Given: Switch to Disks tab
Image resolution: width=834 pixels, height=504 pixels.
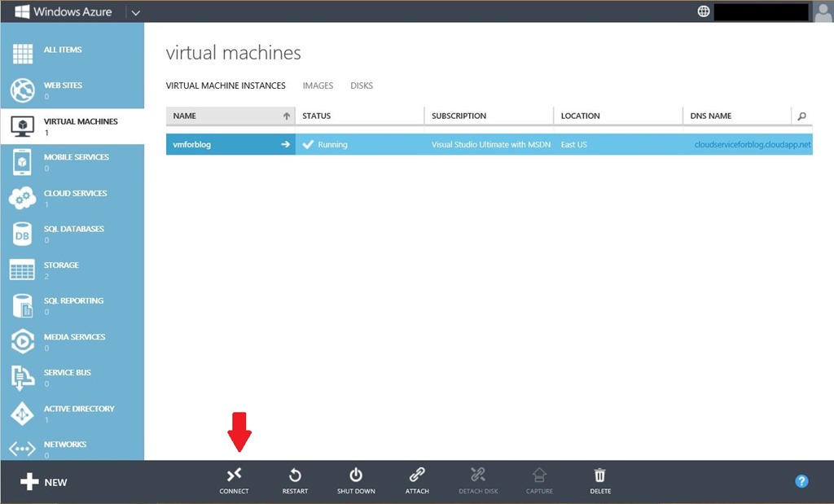Looking at the screenshot, I should 362,85.
